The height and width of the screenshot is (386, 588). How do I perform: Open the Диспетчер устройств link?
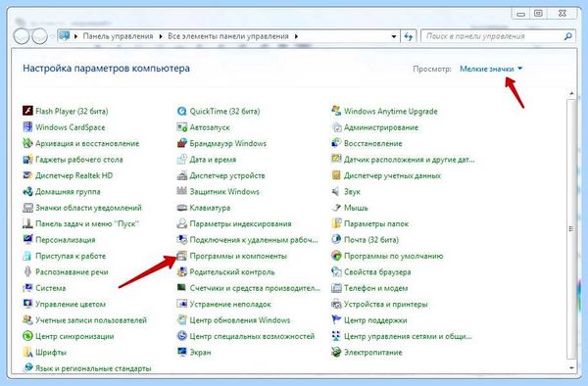[x=227, y=175]
